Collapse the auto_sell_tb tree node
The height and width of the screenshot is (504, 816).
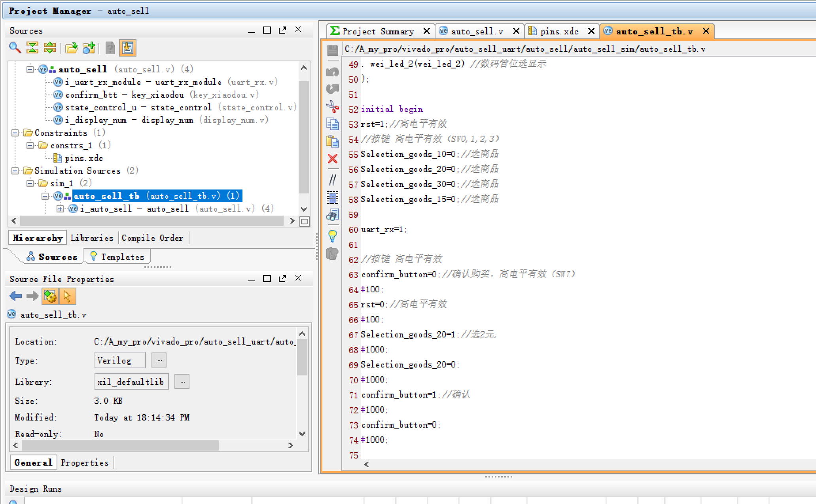[45, 196]
